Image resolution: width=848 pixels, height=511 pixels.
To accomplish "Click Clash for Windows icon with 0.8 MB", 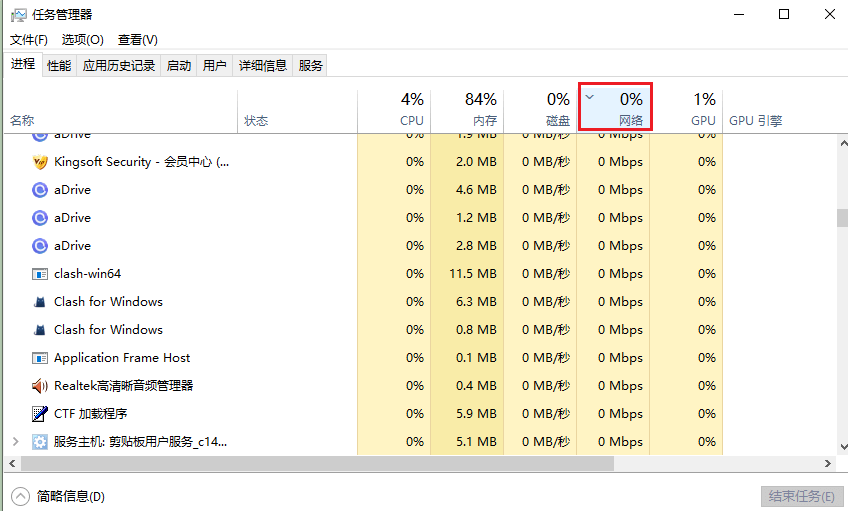I will point(39,330).
